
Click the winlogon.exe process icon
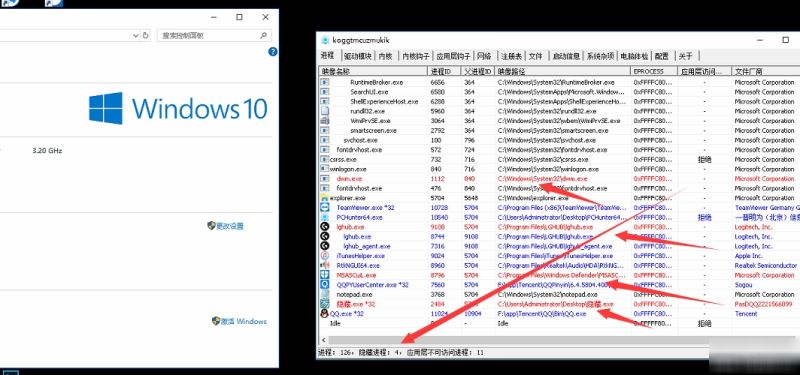coord(324,169)
